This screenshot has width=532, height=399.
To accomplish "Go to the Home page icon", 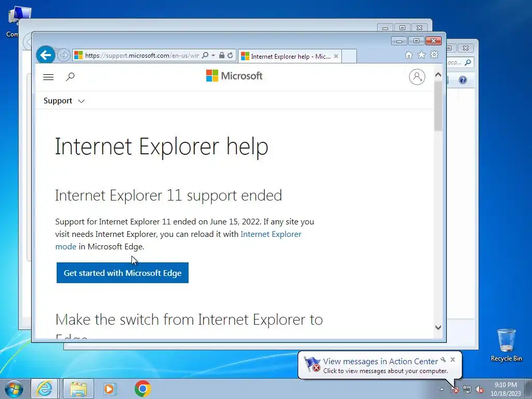I will [409, 55].
